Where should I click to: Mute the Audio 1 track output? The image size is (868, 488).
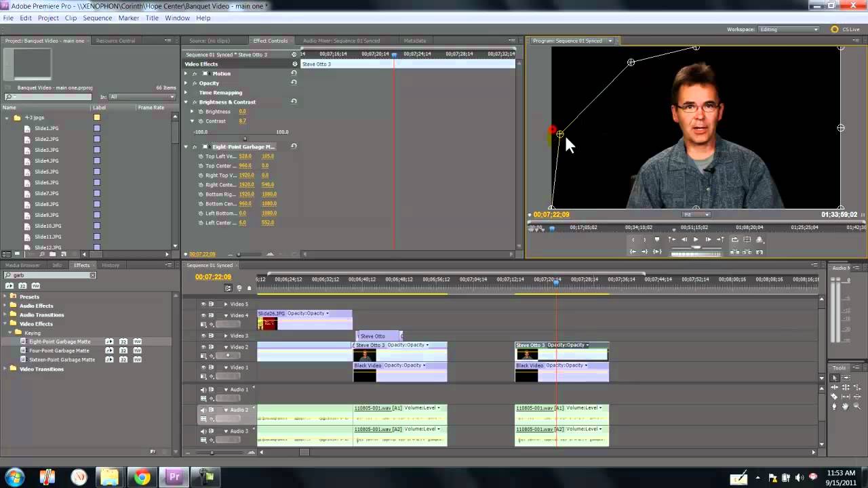coord(203,390)
